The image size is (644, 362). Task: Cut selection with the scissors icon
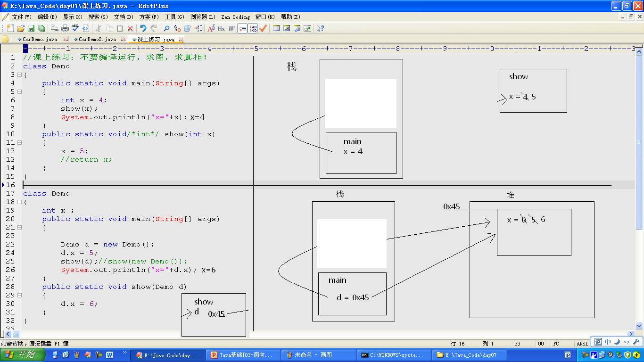pos(99,28)
